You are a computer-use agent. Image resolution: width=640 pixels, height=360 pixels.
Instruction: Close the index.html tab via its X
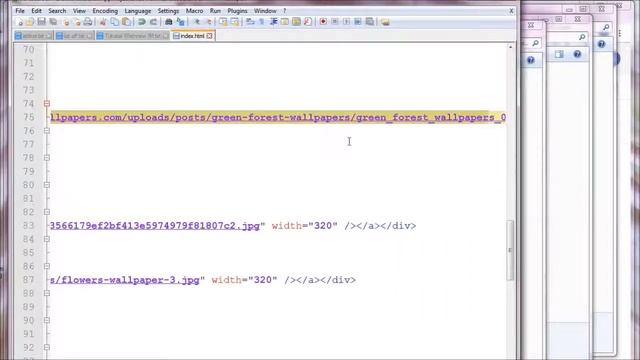click(x=209, y=36)
